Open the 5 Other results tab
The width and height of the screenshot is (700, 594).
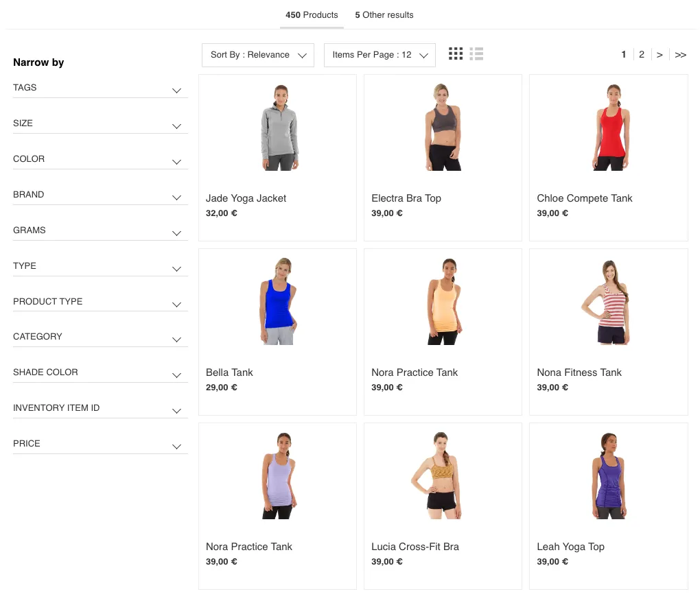click(x=384, y=14)
